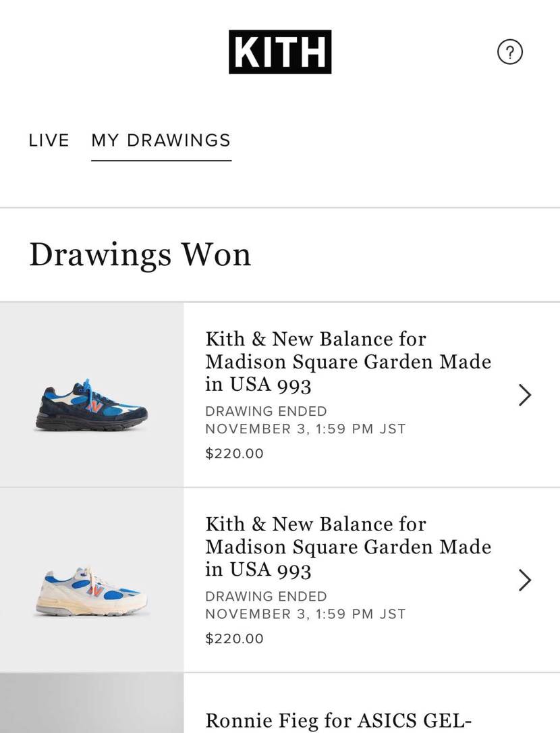Click the white 993 sneaker thumbnail
The height and width of the screenshot is (733, 560).
[x=91, y=591]
